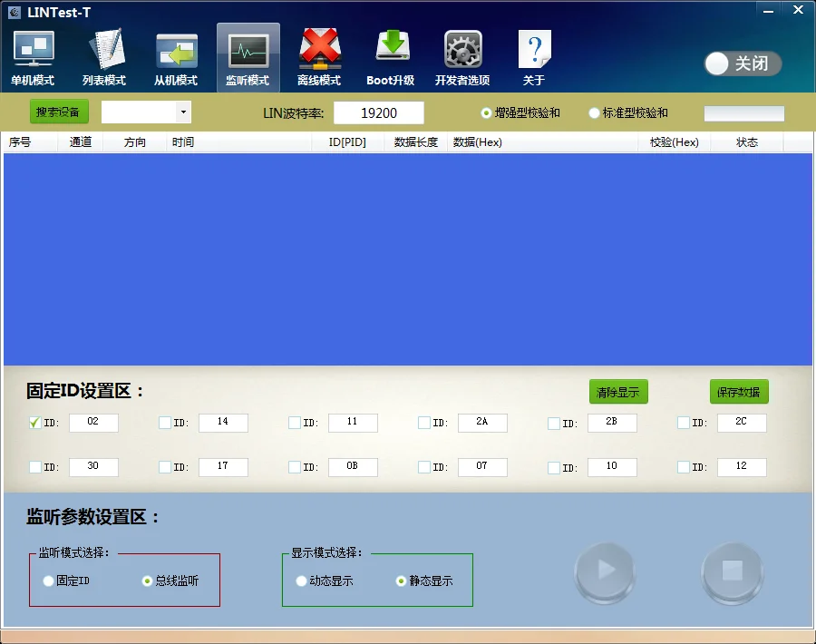
Task: Click the 数据长度 column header
Action: (416, 142)
